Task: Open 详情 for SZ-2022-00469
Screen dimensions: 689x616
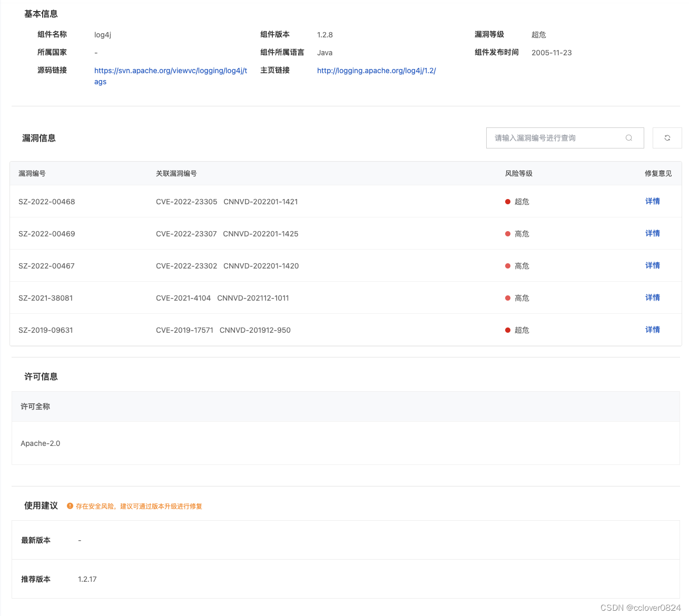Action: coord(652,233)
